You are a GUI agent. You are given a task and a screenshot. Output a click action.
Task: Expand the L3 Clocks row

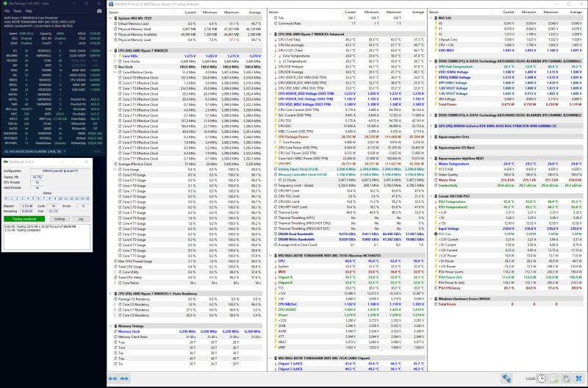(x=276, y=180)
